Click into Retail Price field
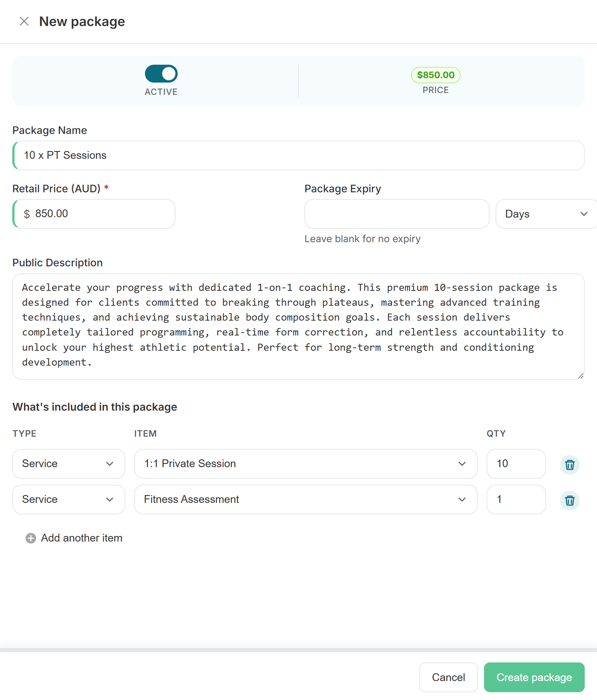This screenshot has height=700, width=597. click(94, 214)
